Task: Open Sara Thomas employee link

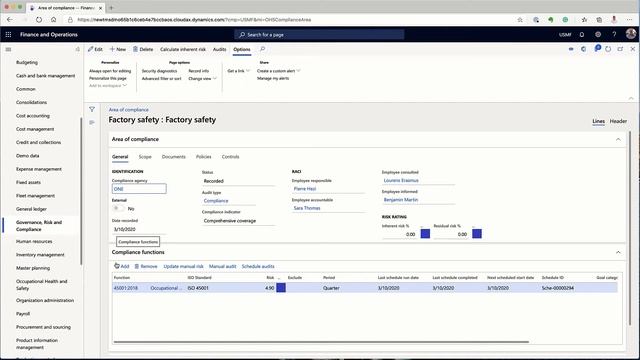Action: click(x=307, y=208)
